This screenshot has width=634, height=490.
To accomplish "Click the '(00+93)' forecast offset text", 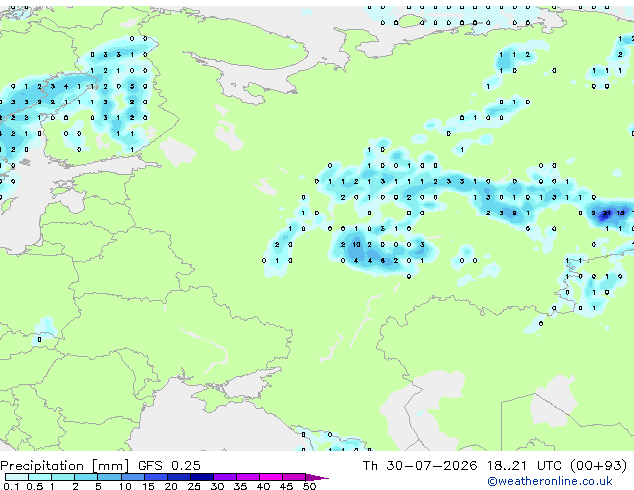I will point(598,466).
